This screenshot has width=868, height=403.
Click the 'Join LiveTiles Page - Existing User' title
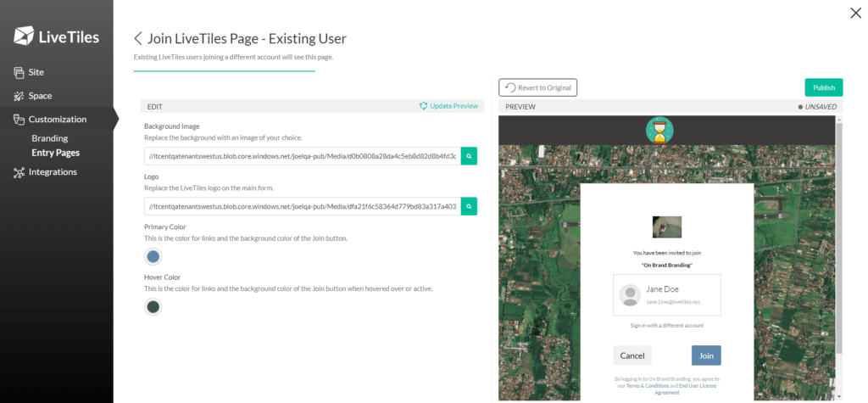click(247, 39)
